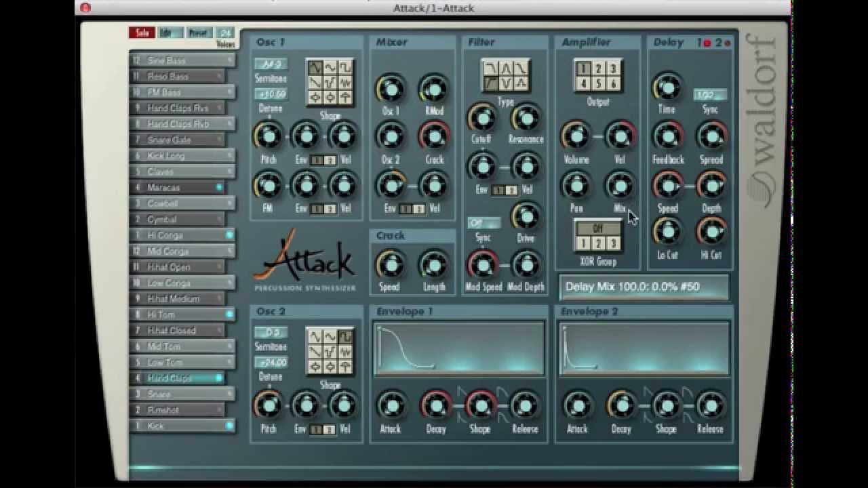868x488 pixels.
Task: Select the noise waveform shape in Osc 1
Action: click(344, 82)
